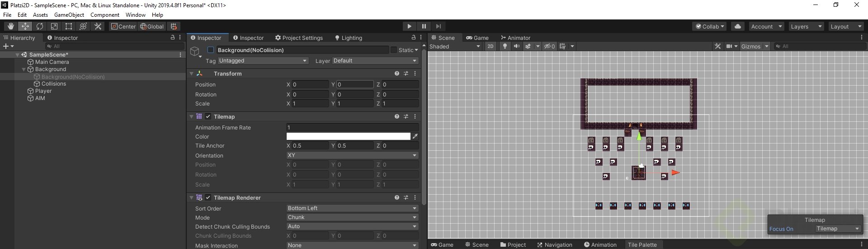The height and width of the screenshot is (249, 868).
Task: Open Tilemap Renderer component options menu
Action: pyautogui.click(x=415, y=197)
